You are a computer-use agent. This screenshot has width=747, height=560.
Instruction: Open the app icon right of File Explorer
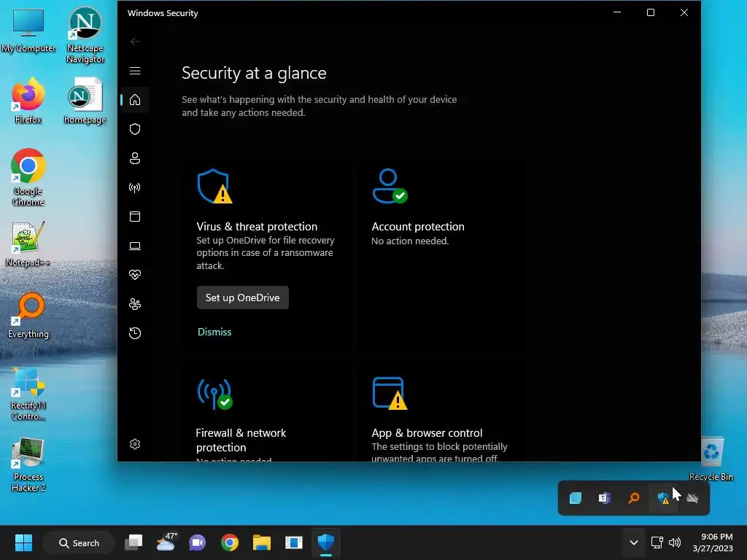tap(294, 542)
